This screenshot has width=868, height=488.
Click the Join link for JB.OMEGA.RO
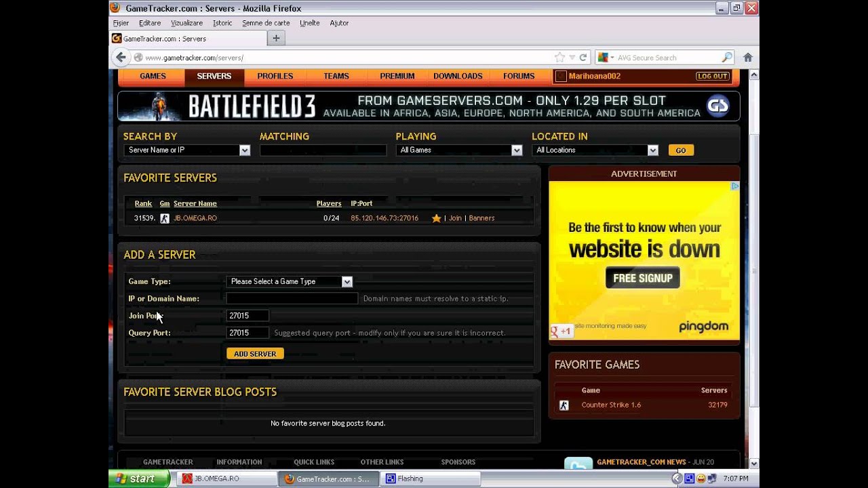pyautogui.click(x=455, y=218)
